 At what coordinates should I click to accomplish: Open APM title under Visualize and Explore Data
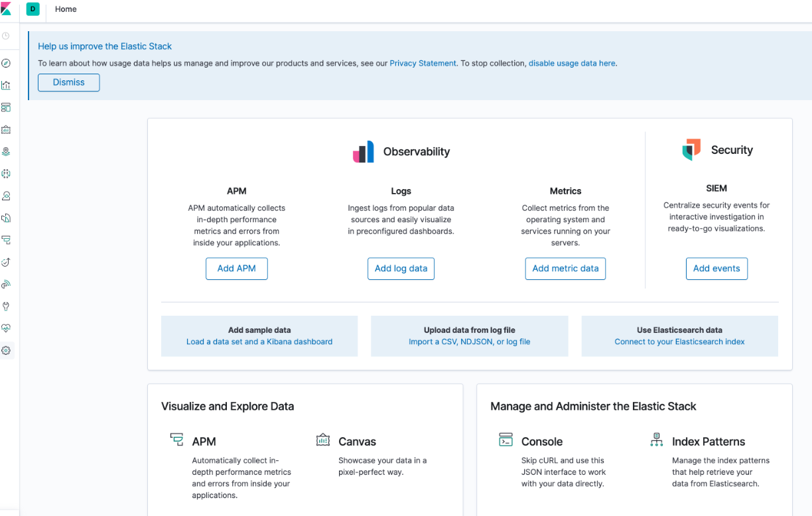(204, 442)
